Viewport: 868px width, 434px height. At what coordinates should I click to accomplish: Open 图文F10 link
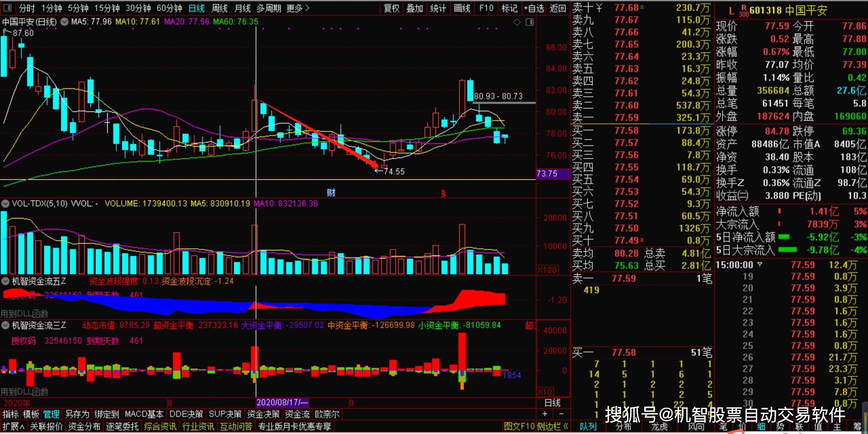coord(519,426)
